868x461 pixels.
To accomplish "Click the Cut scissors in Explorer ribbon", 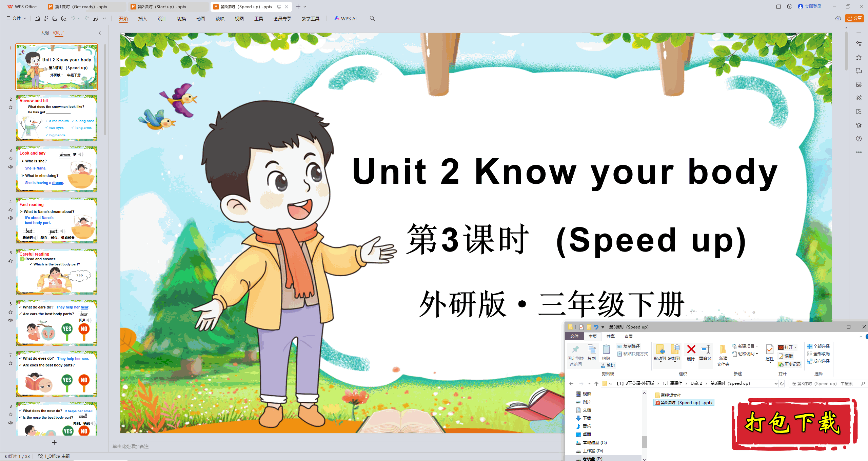I will 608,365.
